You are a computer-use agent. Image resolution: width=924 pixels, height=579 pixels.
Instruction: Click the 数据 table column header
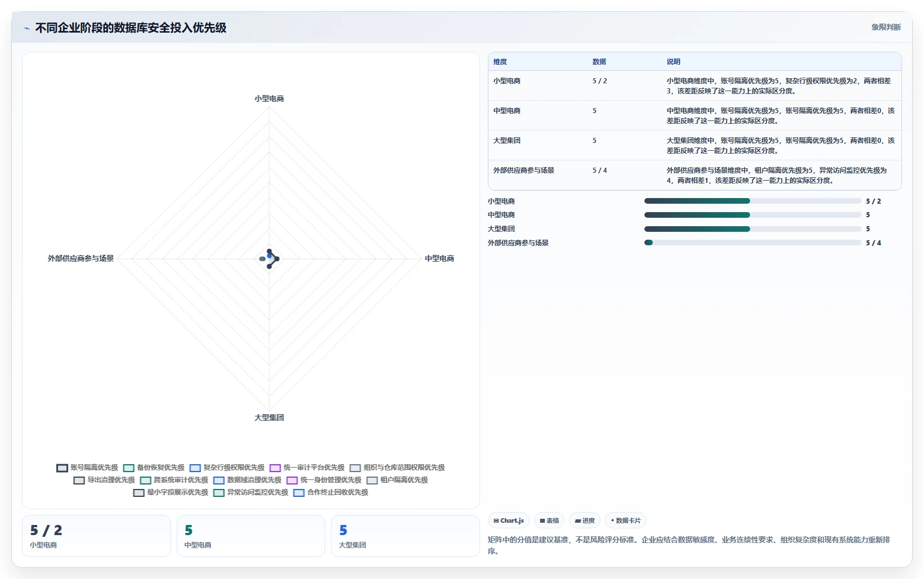point(599,62)
